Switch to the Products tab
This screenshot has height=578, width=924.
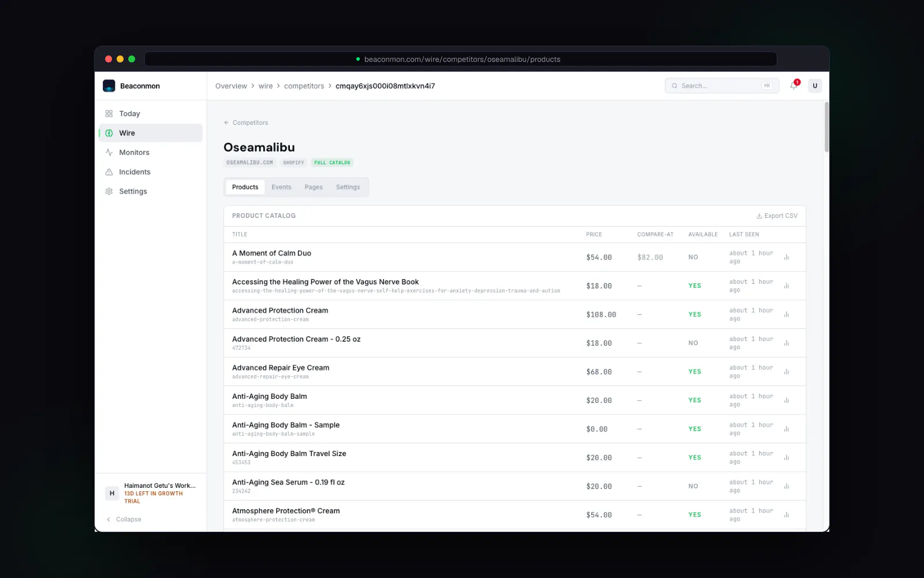245,187
